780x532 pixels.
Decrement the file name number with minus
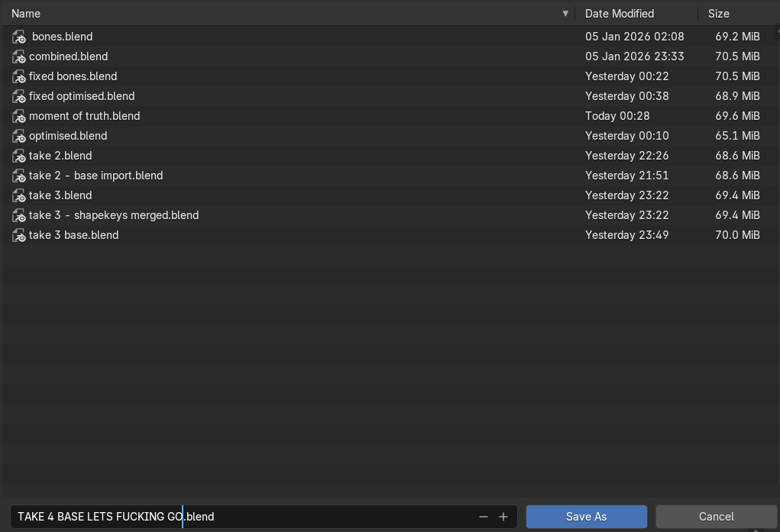click(x=483, y=517)
